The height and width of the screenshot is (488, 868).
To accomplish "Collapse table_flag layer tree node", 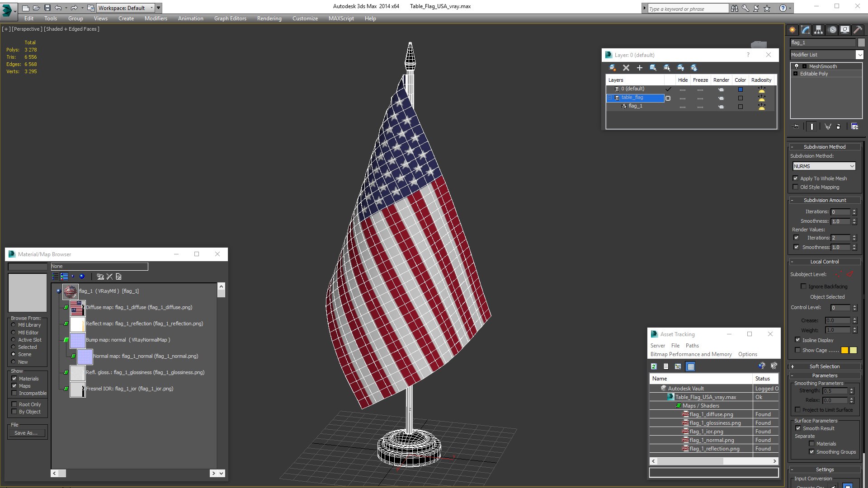I will click(x=610, y=98).
